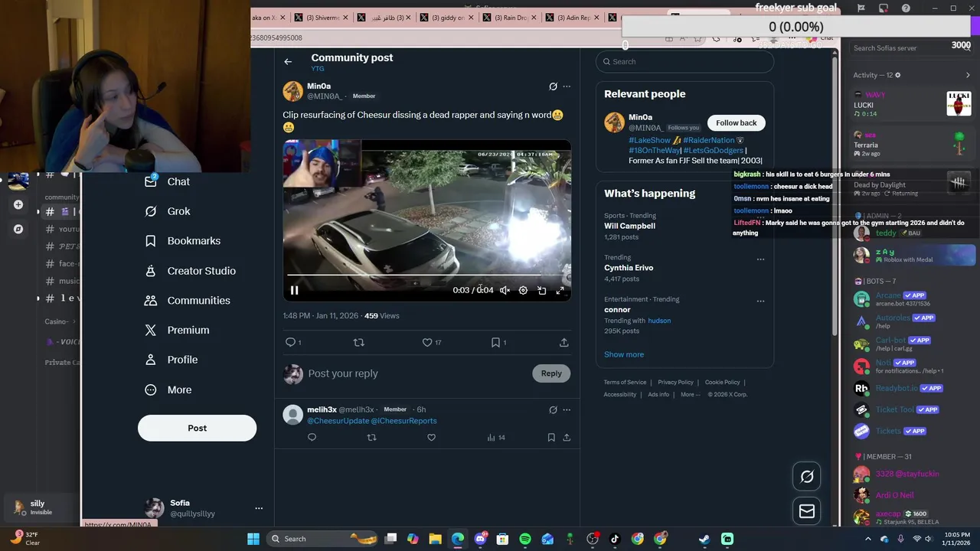Open account menu dots beside Sofia
The width and height of the screenshot is (980, 551).
tap(259, 508)
